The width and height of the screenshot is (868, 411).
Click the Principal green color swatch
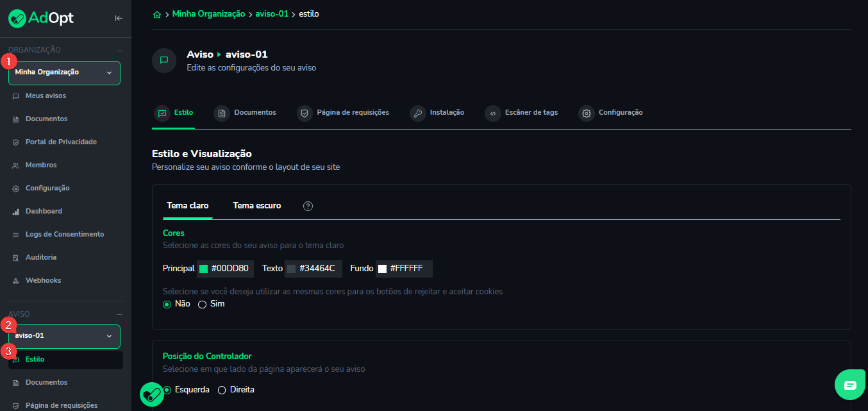(204, 269)
